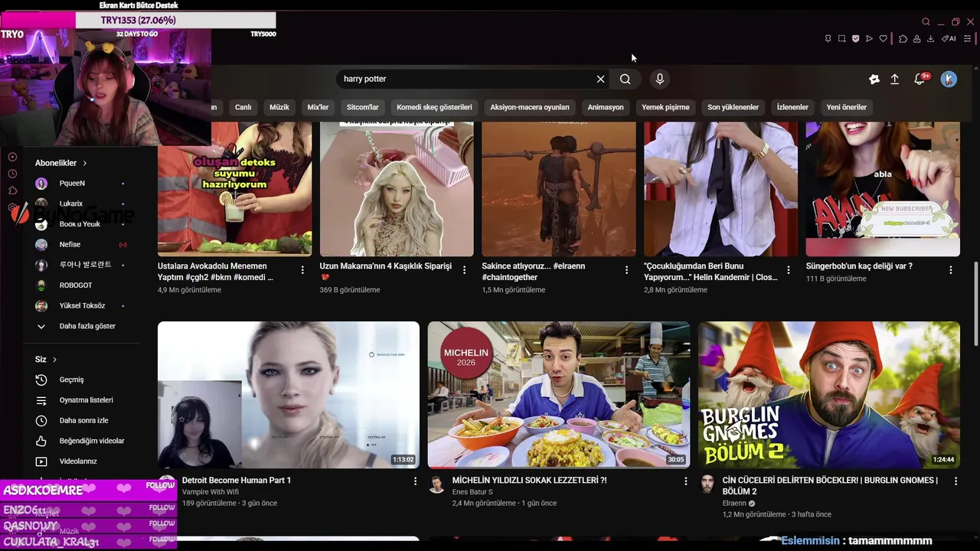Play the Michelin 2026 street food thumbnail

click(x=559, y=394)
